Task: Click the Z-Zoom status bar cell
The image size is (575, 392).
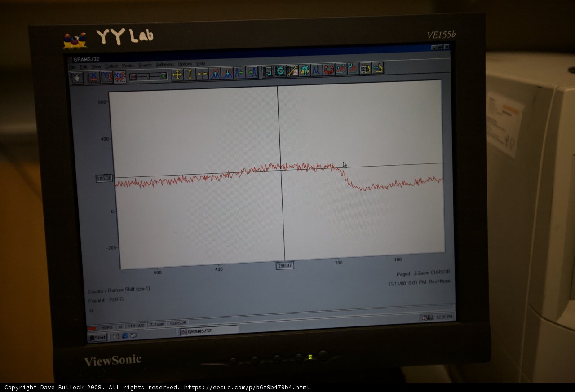Action: [157, 324]
